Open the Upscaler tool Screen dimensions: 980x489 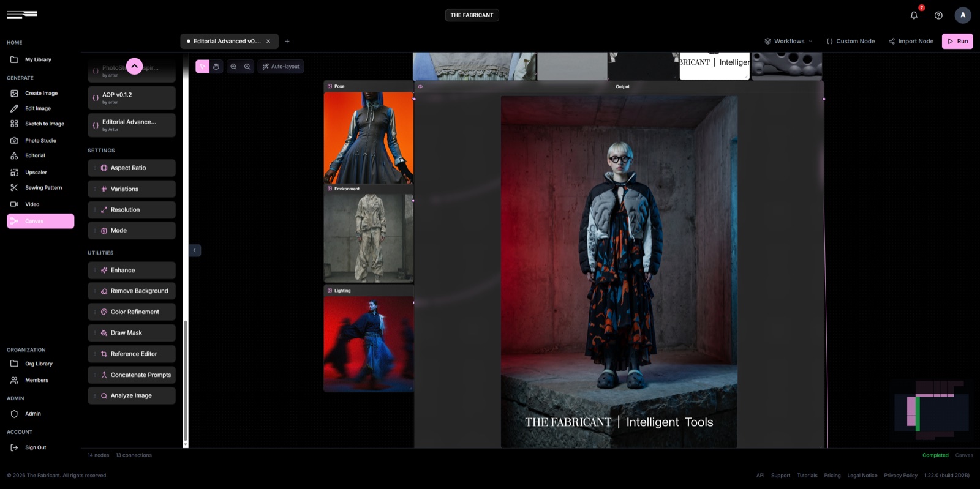coord(36,172)
